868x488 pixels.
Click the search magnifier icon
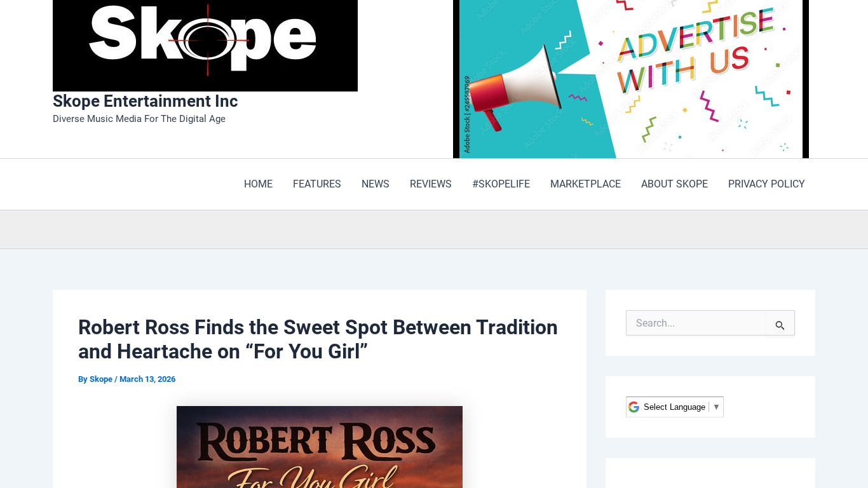780,325
